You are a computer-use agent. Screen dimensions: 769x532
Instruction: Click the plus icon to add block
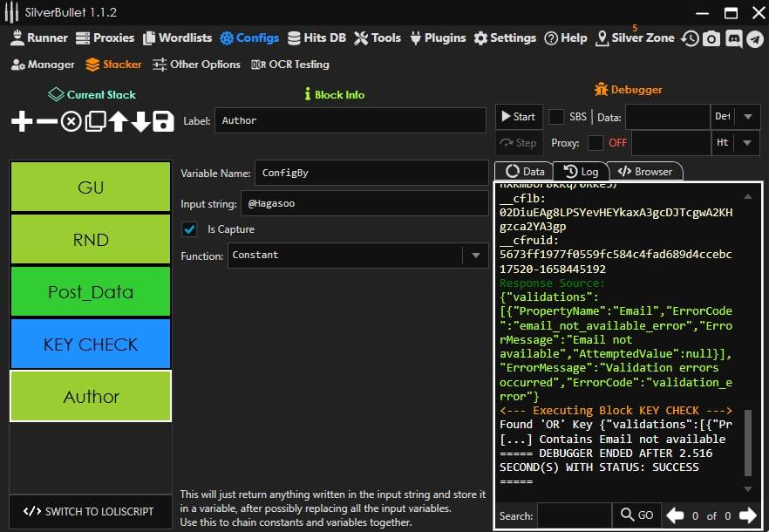coord(22,122)
